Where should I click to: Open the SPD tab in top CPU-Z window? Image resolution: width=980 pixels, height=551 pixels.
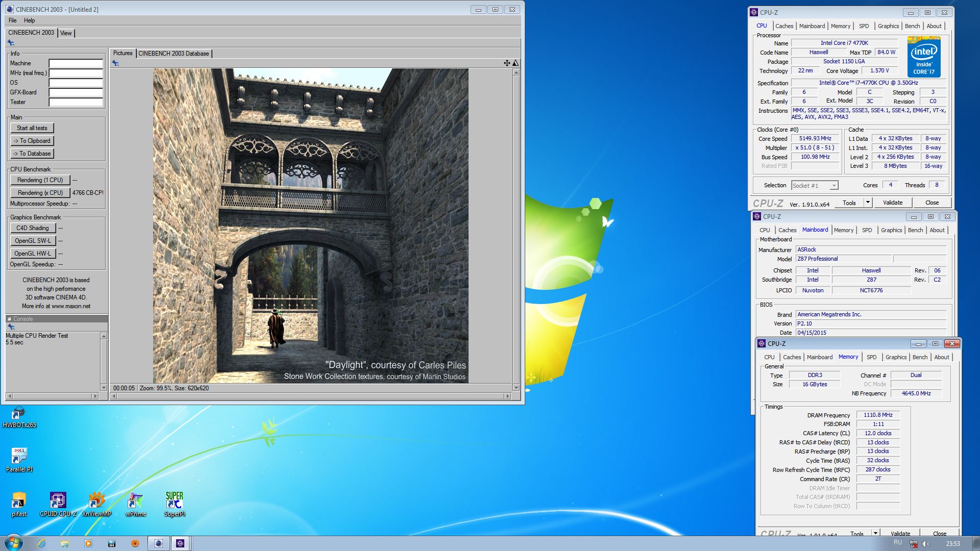click(x=864, y=26)
